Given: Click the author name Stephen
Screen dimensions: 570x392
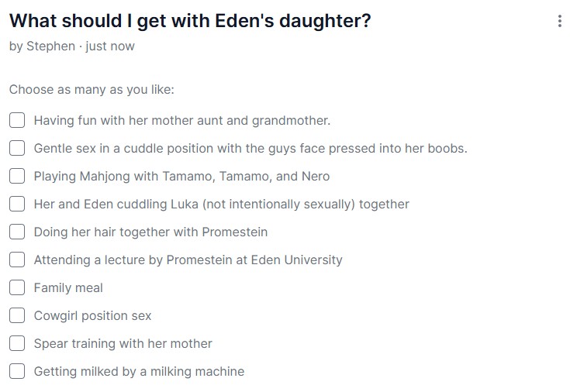Looking at the screenshot, I should (51, 46).
